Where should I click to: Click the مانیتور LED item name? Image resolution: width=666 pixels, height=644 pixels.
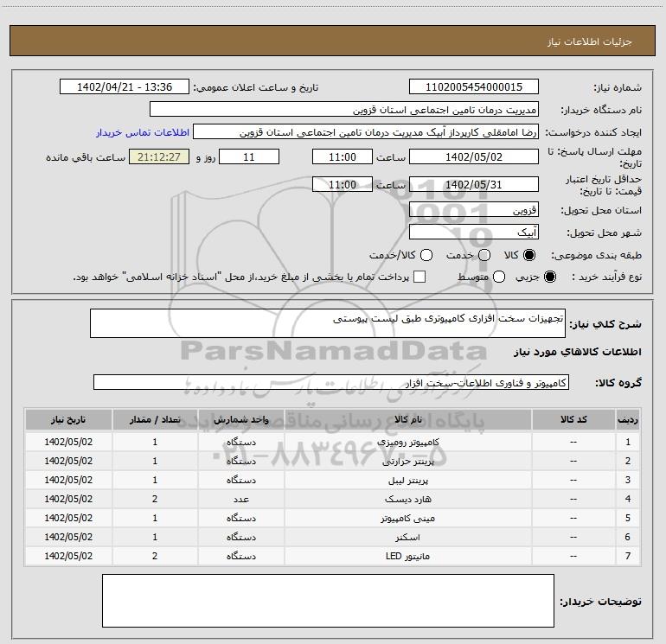click(407, 556)
